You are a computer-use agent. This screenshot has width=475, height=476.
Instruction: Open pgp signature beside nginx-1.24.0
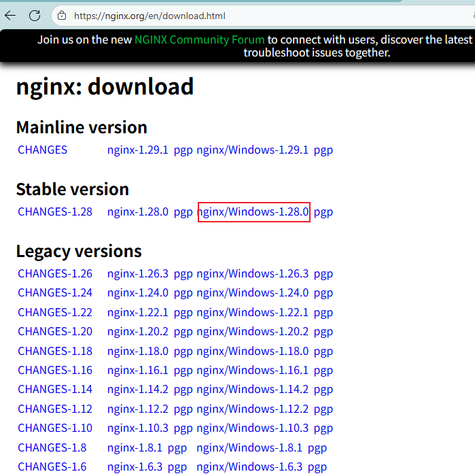pyautogui.click(x=183, y=294)
